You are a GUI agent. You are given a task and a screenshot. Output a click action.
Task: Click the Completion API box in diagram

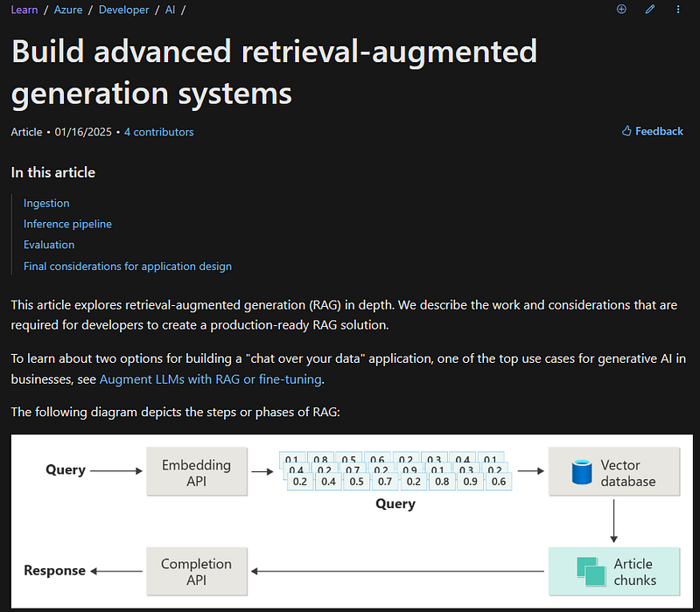point(197,572)
